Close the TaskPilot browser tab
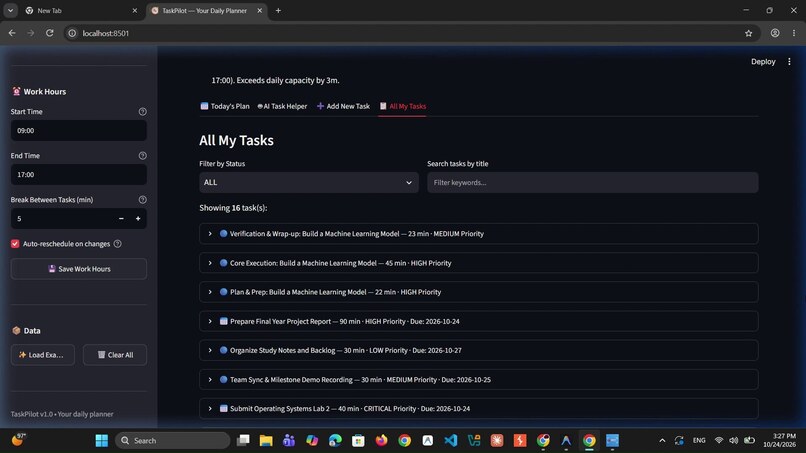The width and height of the screenshot is (806, 453). tap(260, 10)
